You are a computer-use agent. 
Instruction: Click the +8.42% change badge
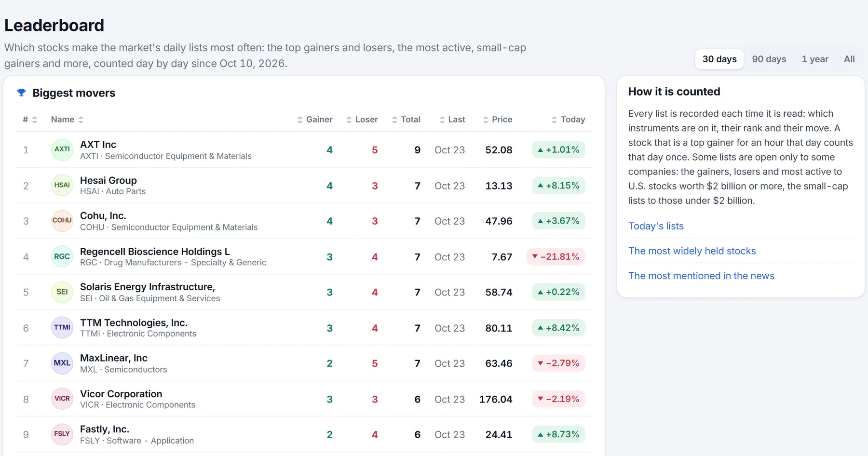point(558,328)
